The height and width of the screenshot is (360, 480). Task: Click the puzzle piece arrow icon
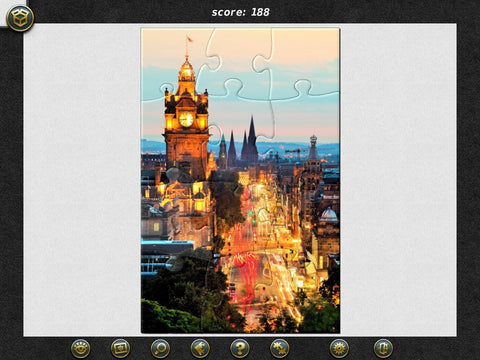[x=200, y=349]
